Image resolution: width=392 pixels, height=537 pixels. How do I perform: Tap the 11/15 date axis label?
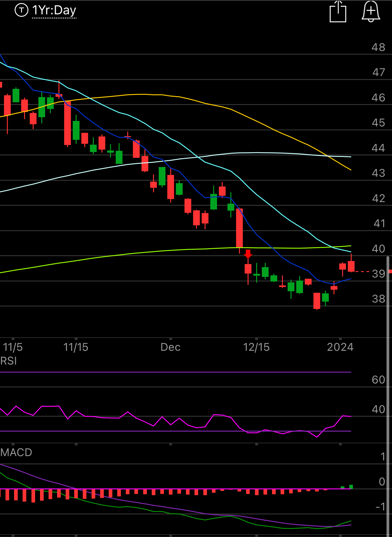(76, 347)
